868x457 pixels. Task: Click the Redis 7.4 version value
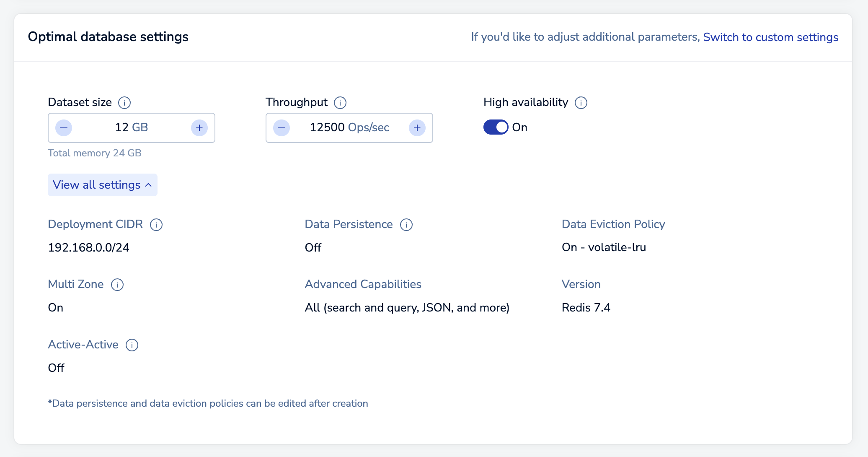(x=586, y=308)
